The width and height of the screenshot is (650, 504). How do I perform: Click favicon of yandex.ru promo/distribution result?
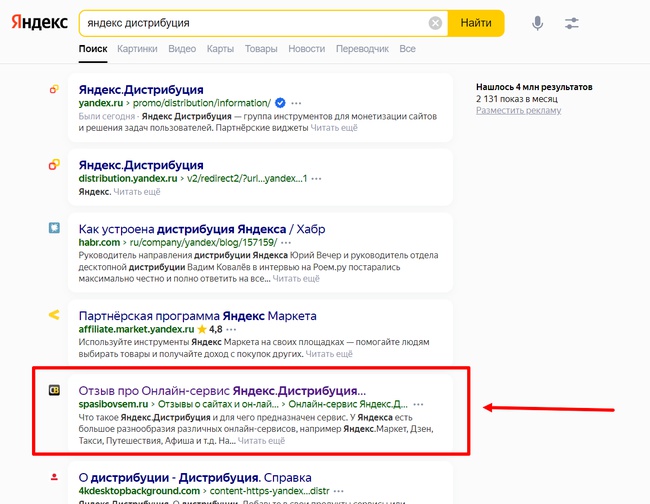pyautogui.click(x=54, y=89)
